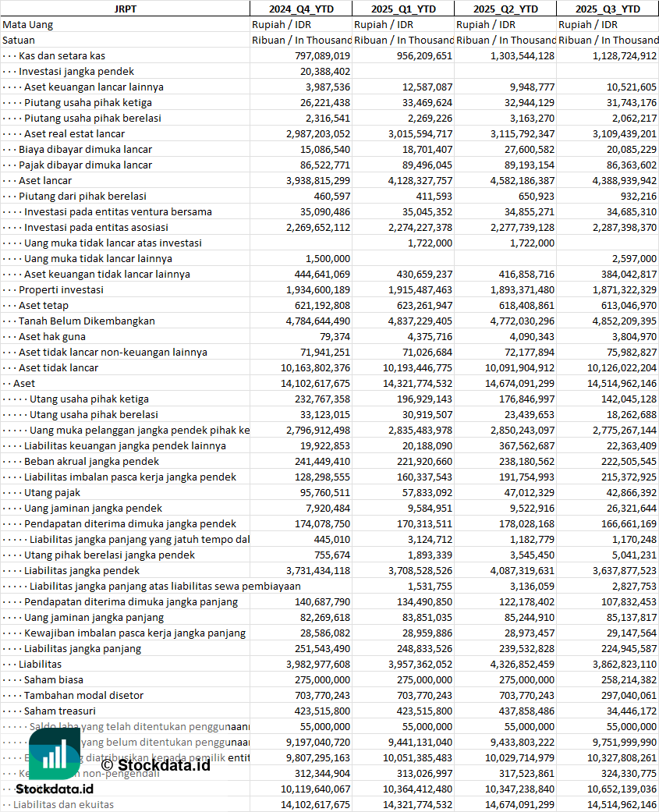Click the Liabilitas jangka pendek total label
This screenshot has height=812, width=659.
[x=82, y=570]
